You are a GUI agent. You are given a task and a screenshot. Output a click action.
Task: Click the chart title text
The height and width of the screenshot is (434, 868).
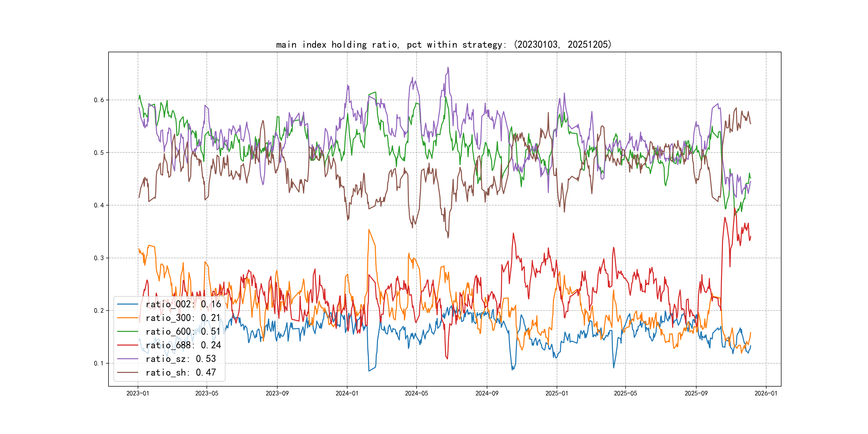pyautogui.click(x=443, y=44)
